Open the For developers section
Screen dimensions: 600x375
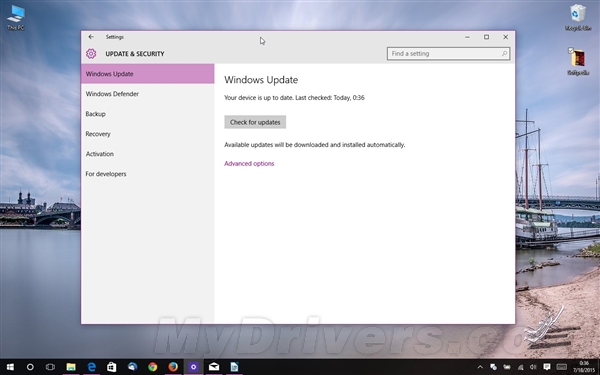pos(148,174)
